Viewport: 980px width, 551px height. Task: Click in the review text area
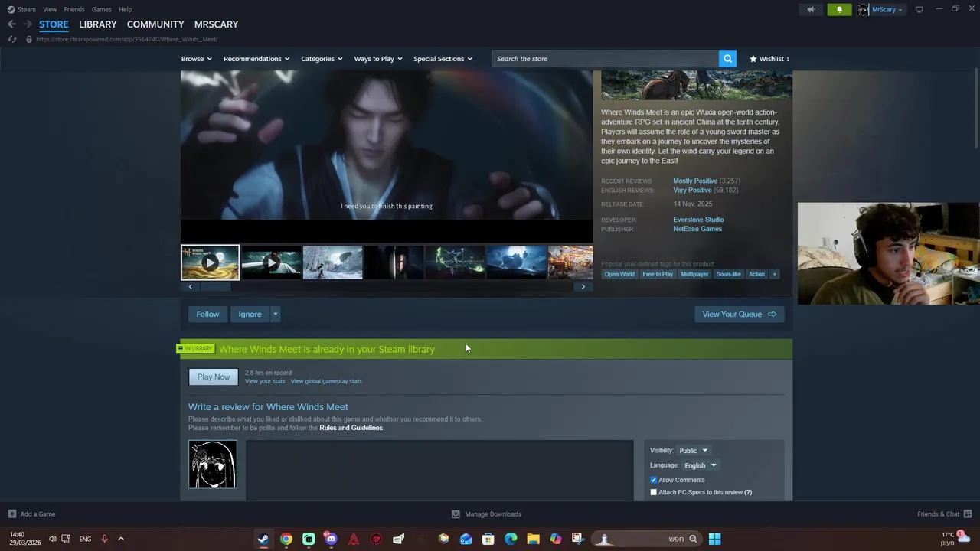click(x=439, y=471)
